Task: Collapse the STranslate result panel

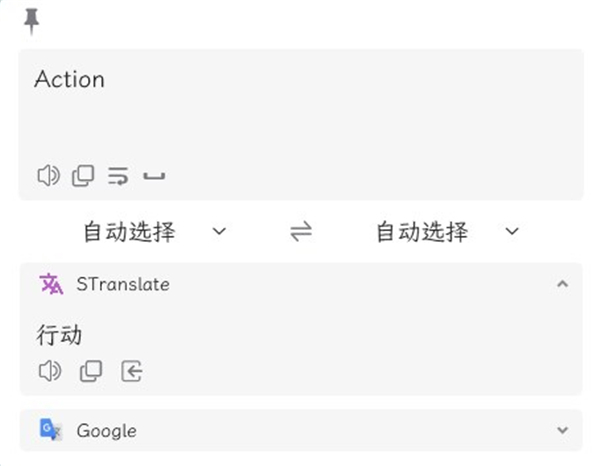Action: (562, 284)
